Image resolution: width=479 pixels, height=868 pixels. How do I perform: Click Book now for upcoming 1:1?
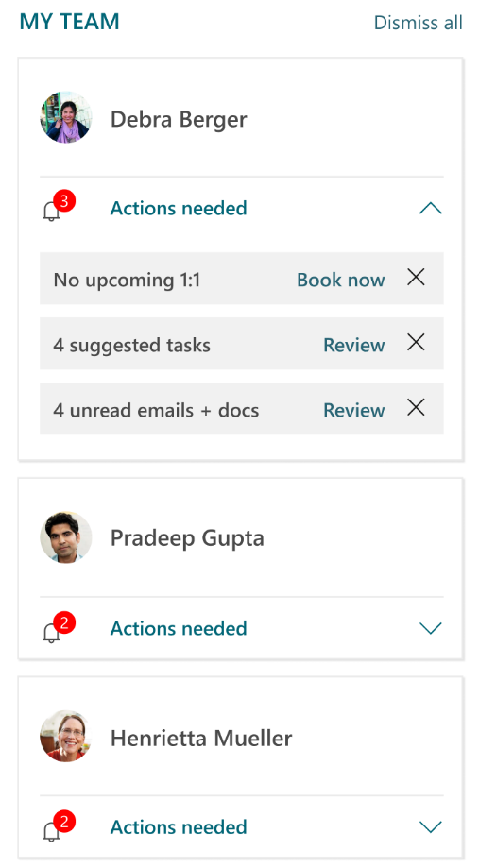pos(340,280)
